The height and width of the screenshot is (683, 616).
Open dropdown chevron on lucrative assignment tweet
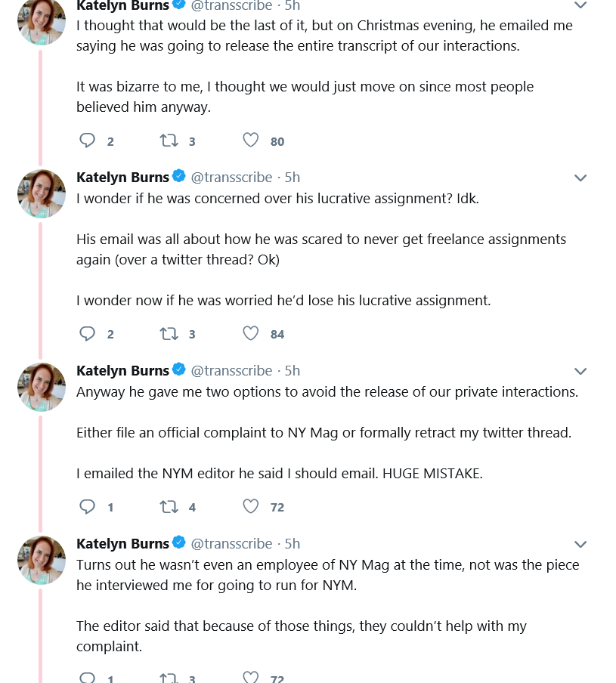pos(580,178)
